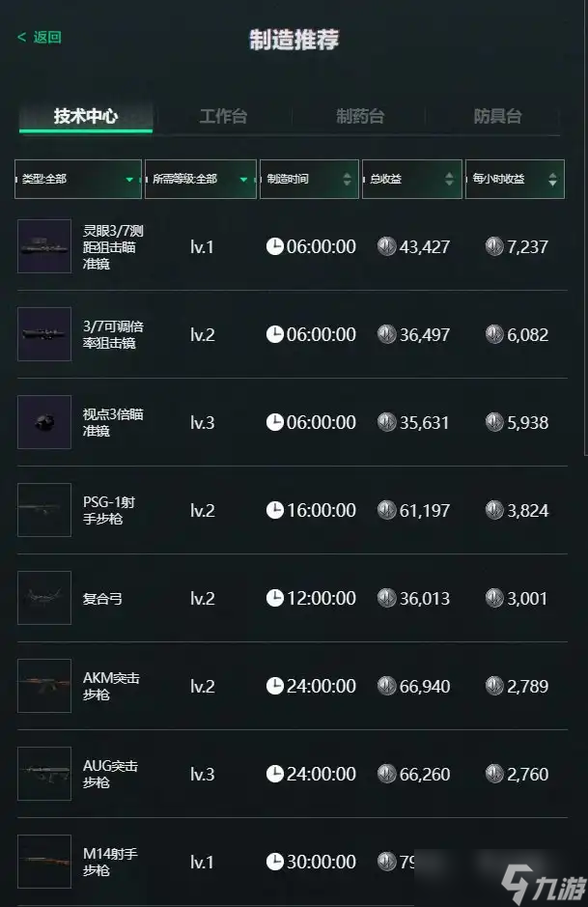588x907 pixels.
Task: Click the 灵眼3/7测距狙击瞄准镜 item thumbnail
Action: 44,246
